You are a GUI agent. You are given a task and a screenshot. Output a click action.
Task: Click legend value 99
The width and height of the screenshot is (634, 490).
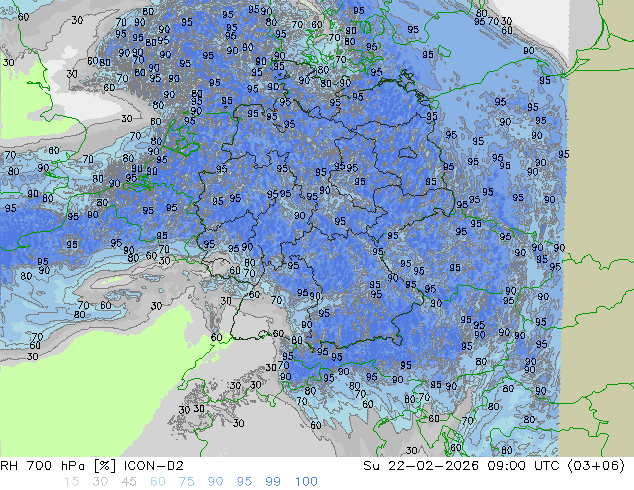[x=273, y=482]
